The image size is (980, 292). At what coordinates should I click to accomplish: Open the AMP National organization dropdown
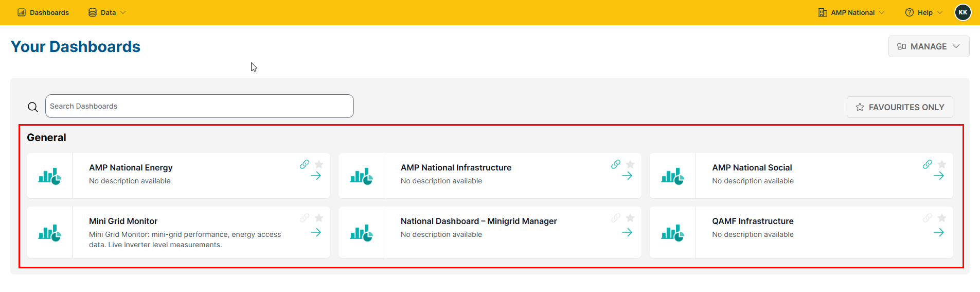point(851,12)
